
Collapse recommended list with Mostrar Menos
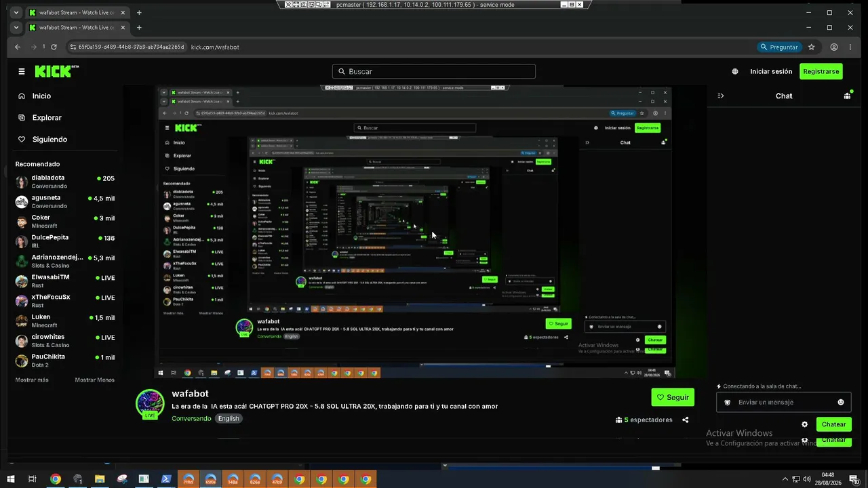point(95,380)
